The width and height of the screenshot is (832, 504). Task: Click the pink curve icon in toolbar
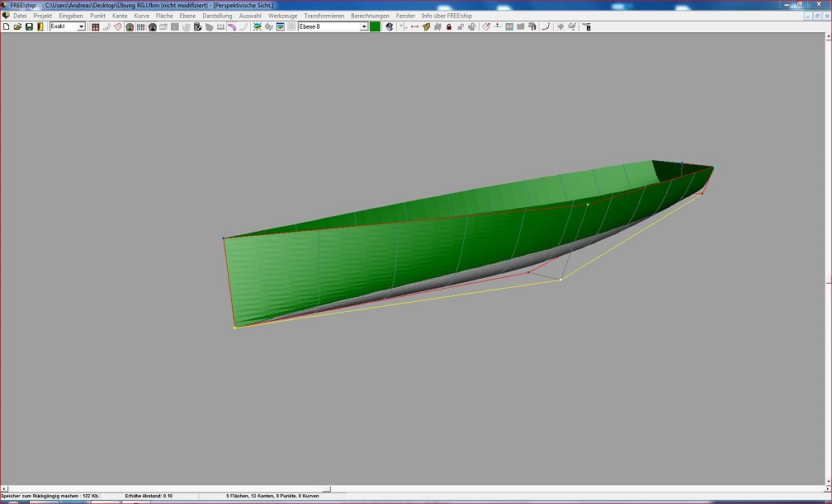232,27
